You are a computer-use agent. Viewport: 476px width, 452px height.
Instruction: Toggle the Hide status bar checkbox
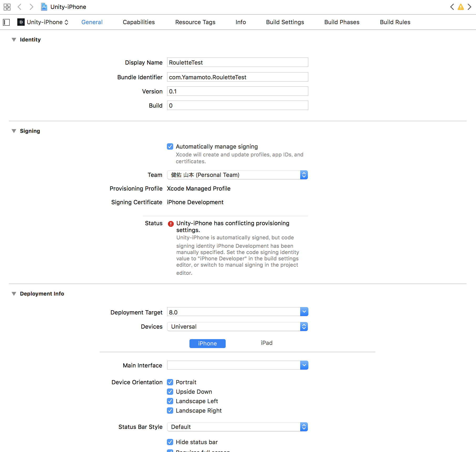point(170,442)
